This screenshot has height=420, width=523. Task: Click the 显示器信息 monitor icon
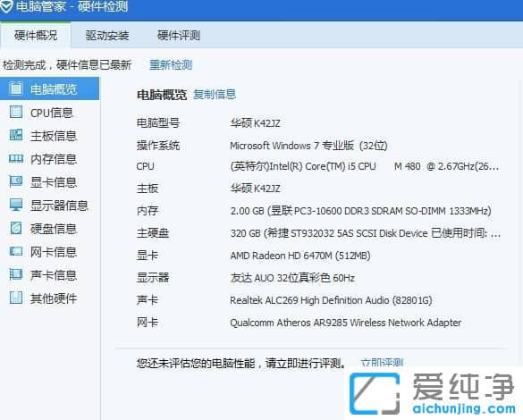16,205
